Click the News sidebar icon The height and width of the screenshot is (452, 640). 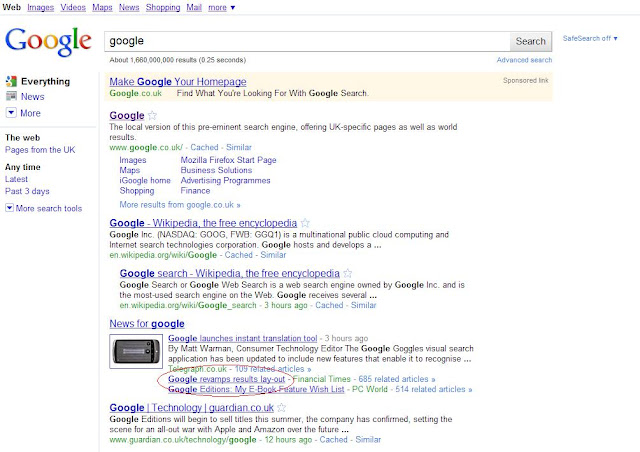point(11,97)
